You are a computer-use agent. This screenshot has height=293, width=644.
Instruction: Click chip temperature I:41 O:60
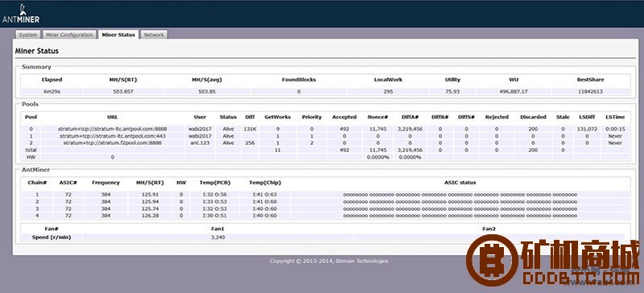coord(265,201)
